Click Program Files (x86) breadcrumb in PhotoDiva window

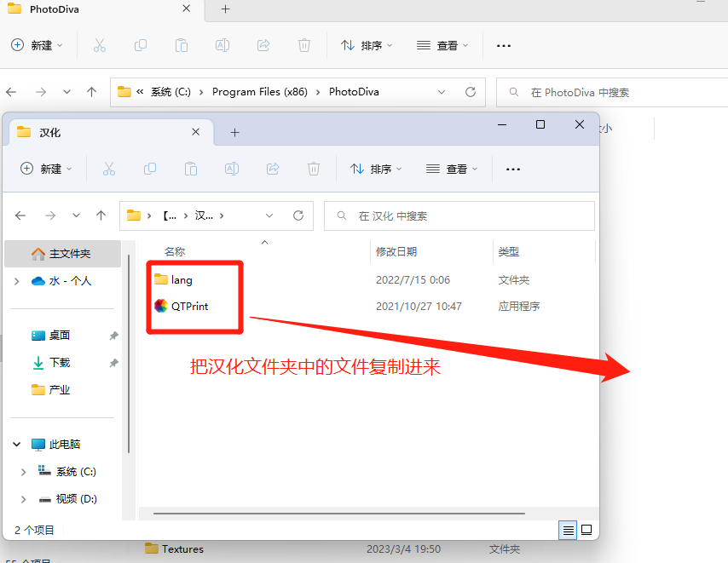click(x=260, y=92)
